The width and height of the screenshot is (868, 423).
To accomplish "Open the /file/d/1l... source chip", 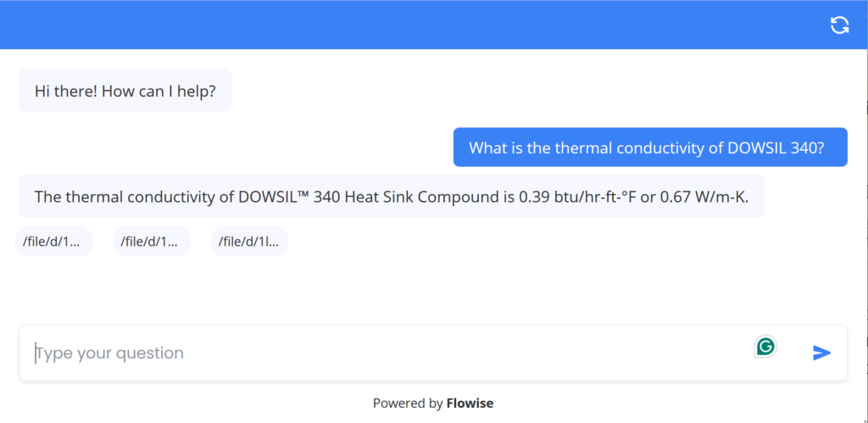I will coord(249,242).
